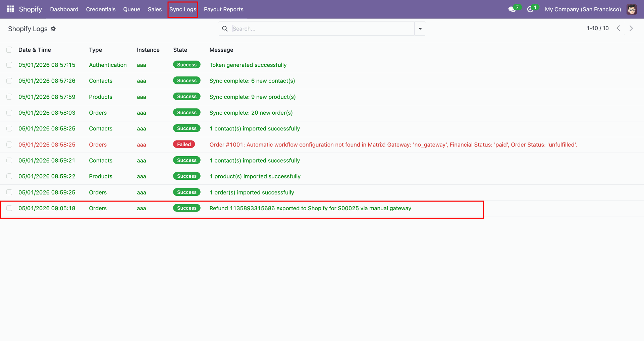
Task: Open '1 order(s) imported successfully' message
Action: click(252, 192)
